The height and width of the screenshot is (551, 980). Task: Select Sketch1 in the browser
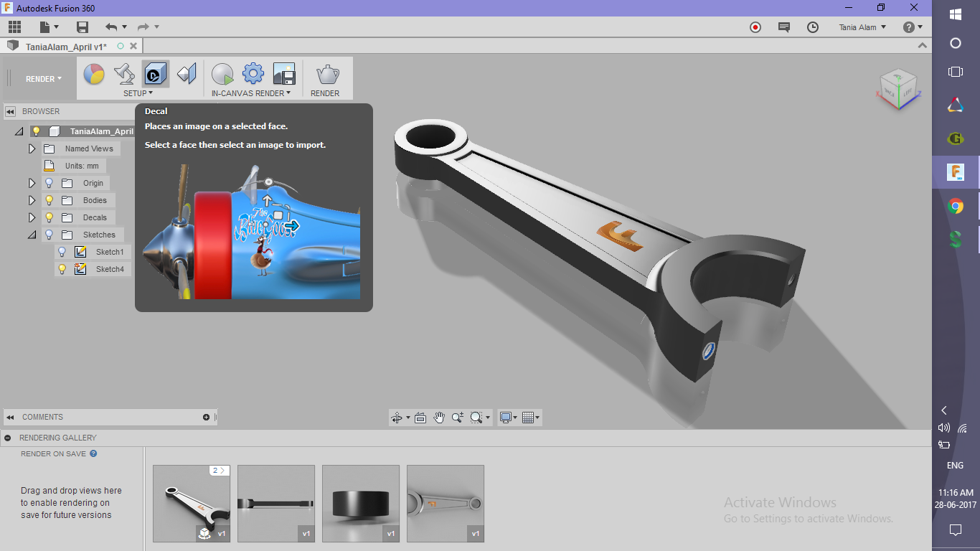tap(110, 252)
